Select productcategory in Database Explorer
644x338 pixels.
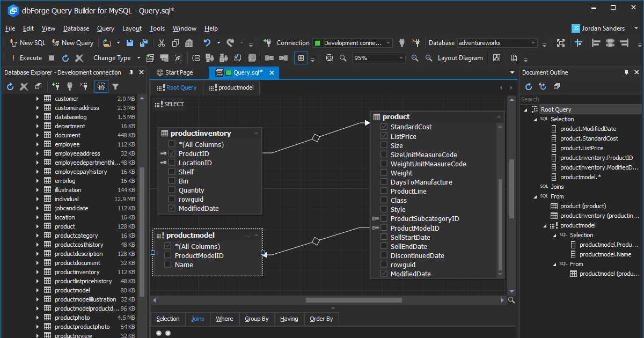76,236
